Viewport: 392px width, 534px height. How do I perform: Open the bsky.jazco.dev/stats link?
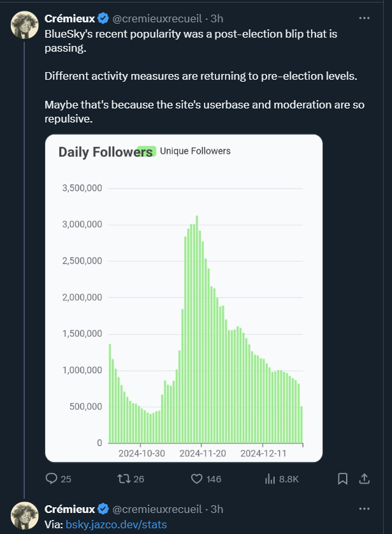[x=116, y=524]
